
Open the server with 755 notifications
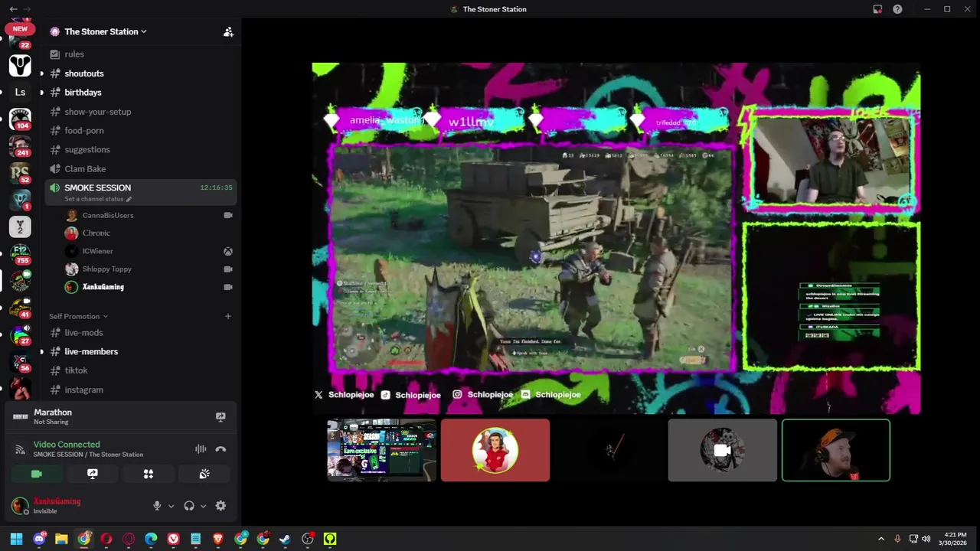point(20,254)
